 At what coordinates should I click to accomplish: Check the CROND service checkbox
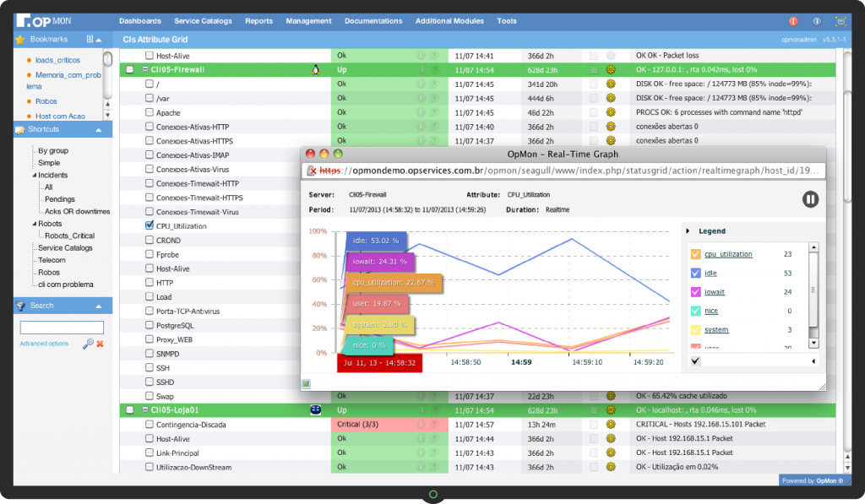150,239
